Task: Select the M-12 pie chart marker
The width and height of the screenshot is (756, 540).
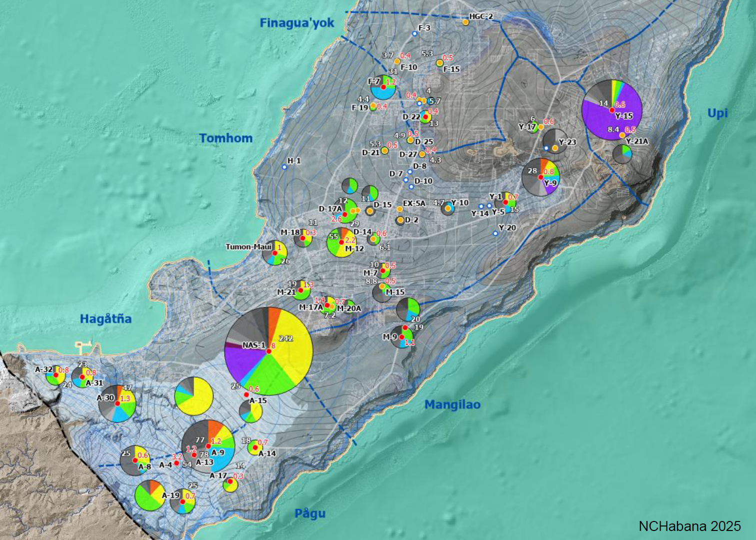Action: pos(341,242)
